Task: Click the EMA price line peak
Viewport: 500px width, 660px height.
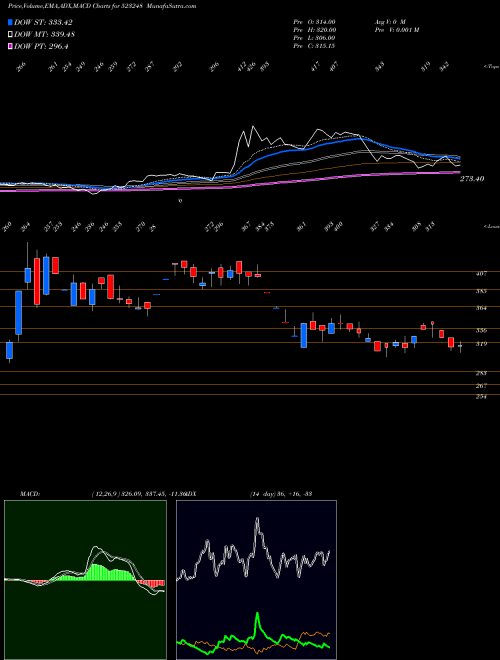Action: click(x=253, y=126)
